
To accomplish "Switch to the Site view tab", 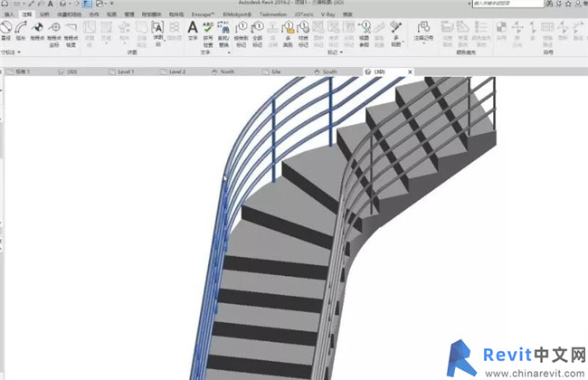I will (x=272, y=71).
